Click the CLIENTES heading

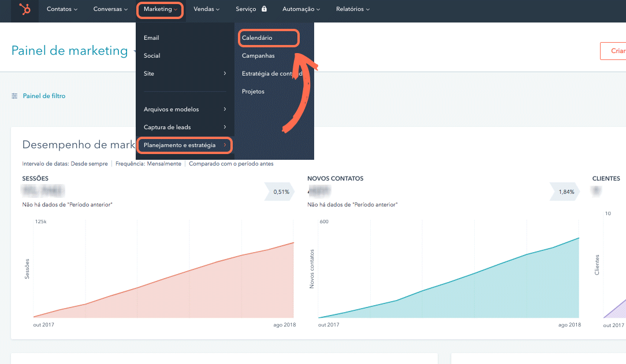click(606, 178)
